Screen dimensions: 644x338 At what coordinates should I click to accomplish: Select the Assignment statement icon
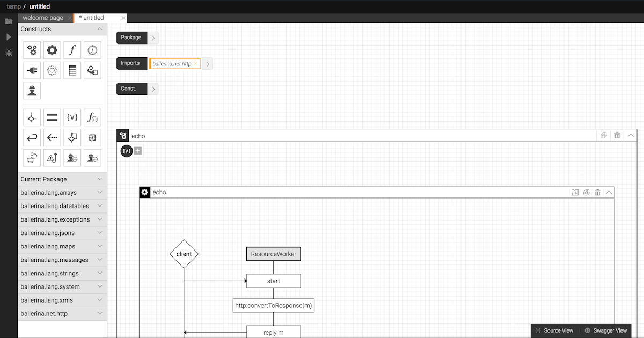(x=52, y=117)
